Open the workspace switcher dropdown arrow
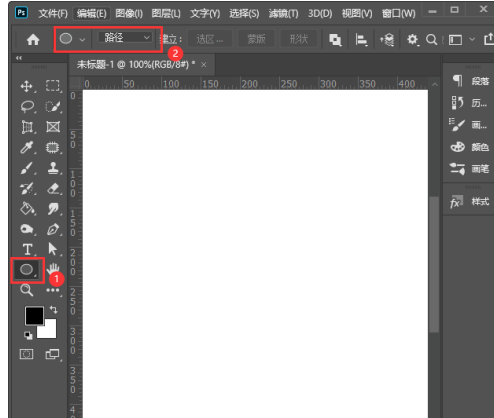 click(x=472, y=39)
